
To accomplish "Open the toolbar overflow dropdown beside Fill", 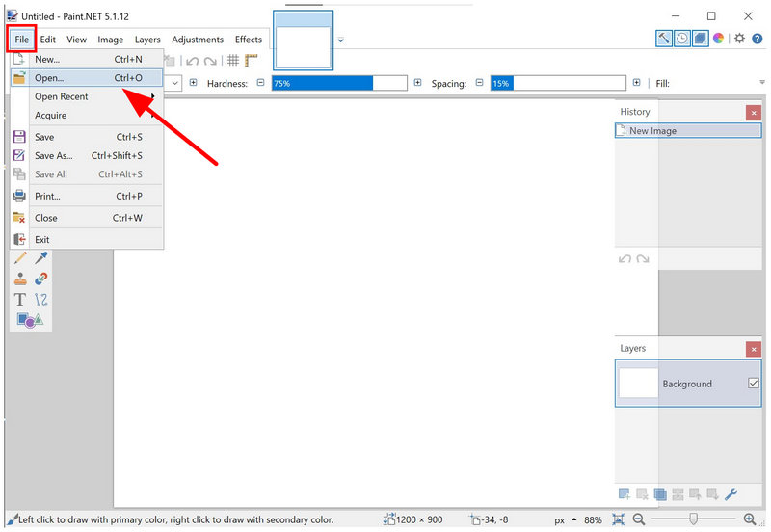I will pyautogui.click(x=762, y=82).
